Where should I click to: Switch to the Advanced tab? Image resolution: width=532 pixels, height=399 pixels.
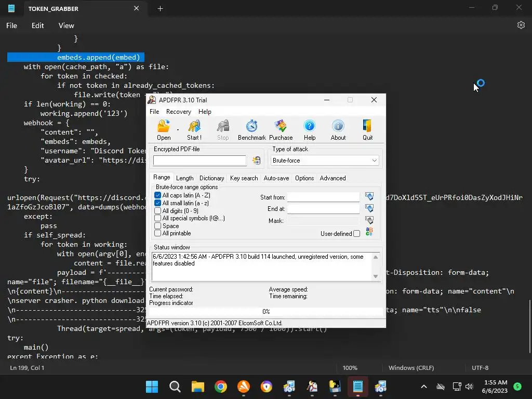click(x=332, y=178)
